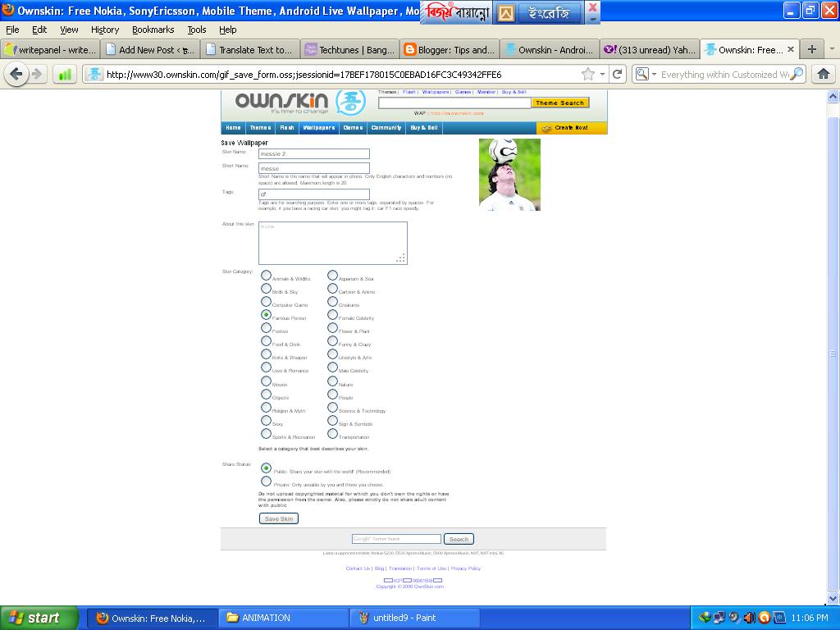840x630 pixels.
Task: Click the Google custom search field at bottom
Action: (396, 539)
